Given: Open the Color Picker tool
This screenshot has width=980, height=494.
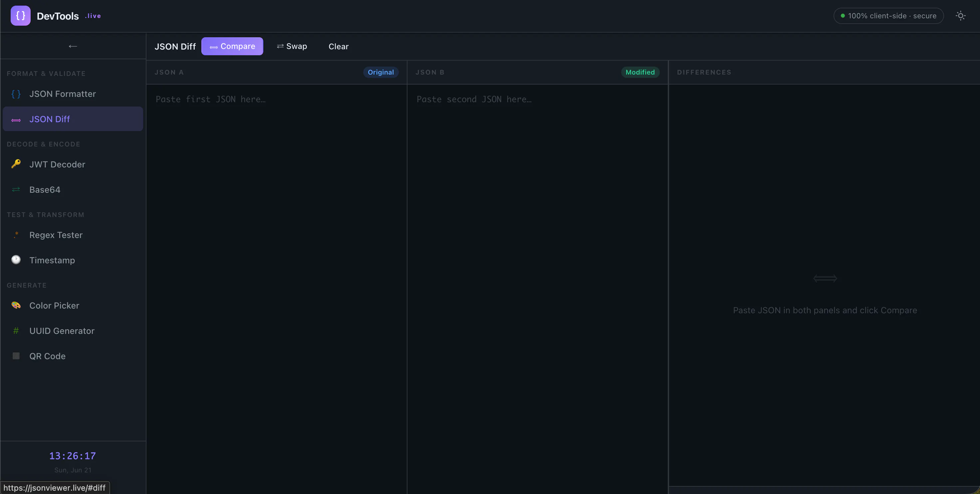Looking at the screenshot, I should tap(73, 305).
